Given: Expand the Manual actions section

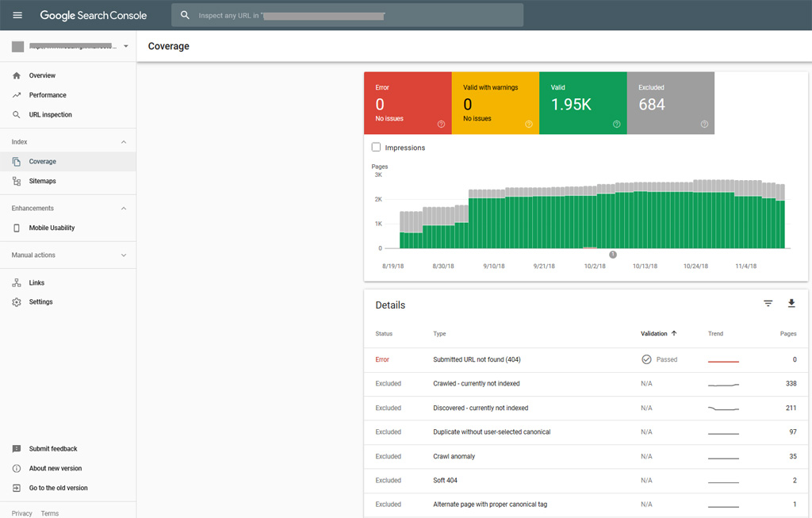Looking at the screenshot, I should tap(123, 255).
